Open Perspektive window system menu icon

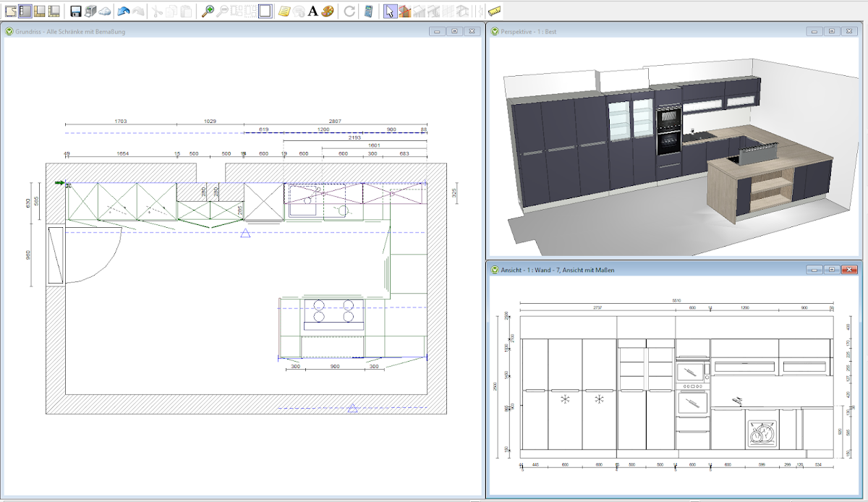[x=494, y=32]
